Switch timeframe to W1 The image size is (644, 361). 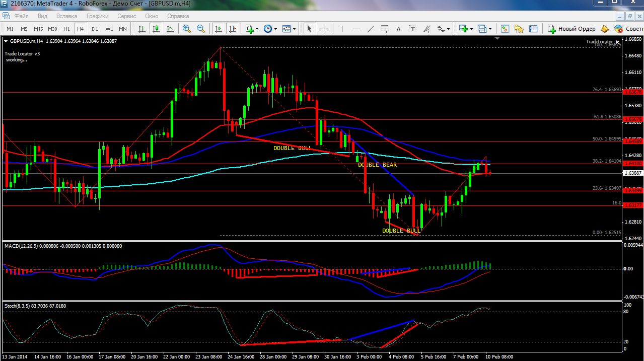tap(109, 29)
